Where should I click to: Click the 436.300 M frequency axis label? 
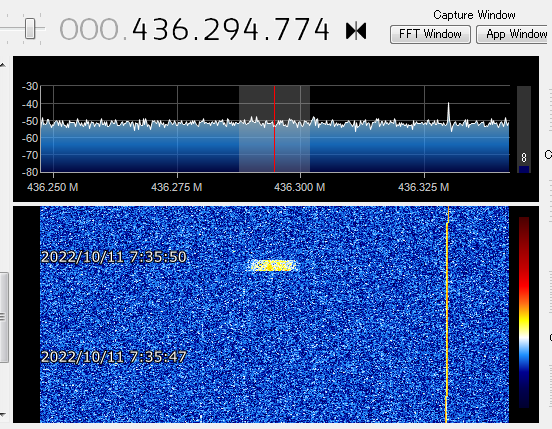coord(300,187)
